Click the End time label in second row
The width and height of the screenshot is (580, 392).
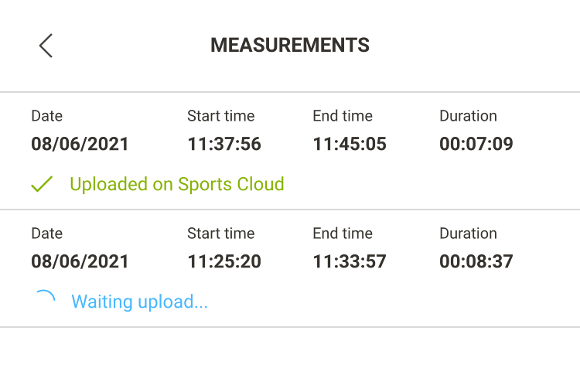(x=343, y=233)
